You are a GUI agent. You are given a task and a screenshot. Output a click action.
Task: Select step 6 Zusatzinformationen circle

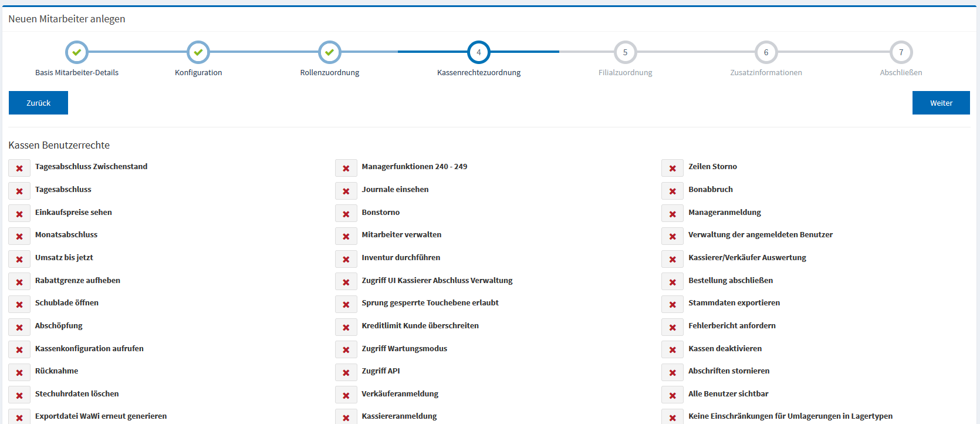point(766,52)
